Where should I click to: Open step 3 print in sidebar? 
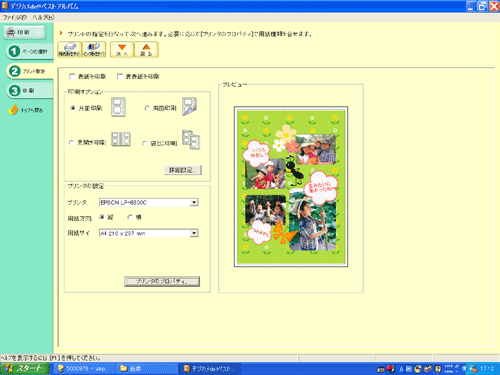(x=29, y=90)
